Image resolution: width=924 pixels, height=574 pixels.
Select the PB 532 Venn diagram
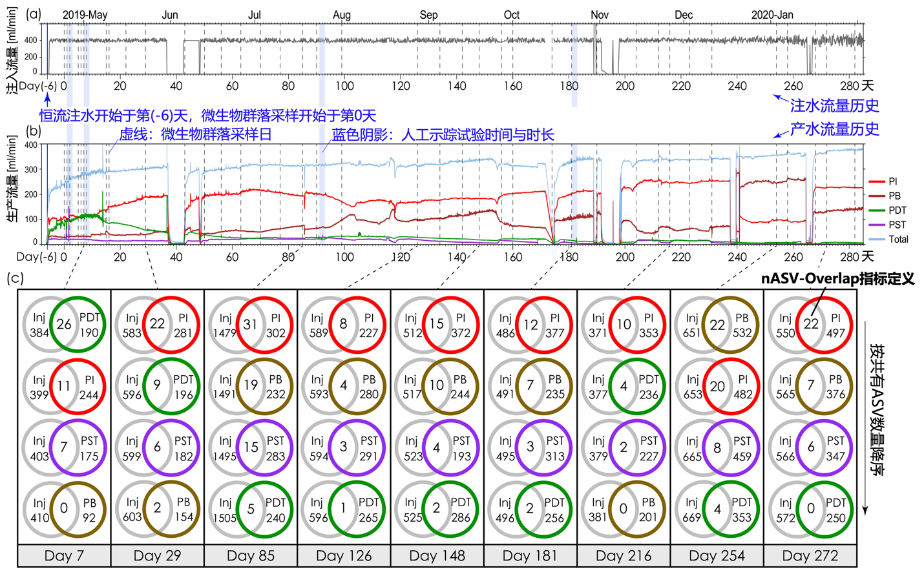717,324
